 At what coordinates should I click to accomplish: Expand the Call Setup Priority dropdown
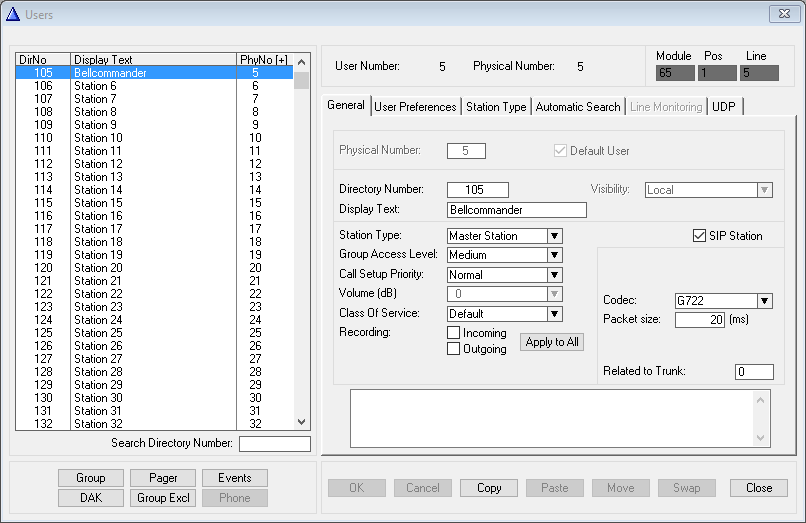point(555,275)
